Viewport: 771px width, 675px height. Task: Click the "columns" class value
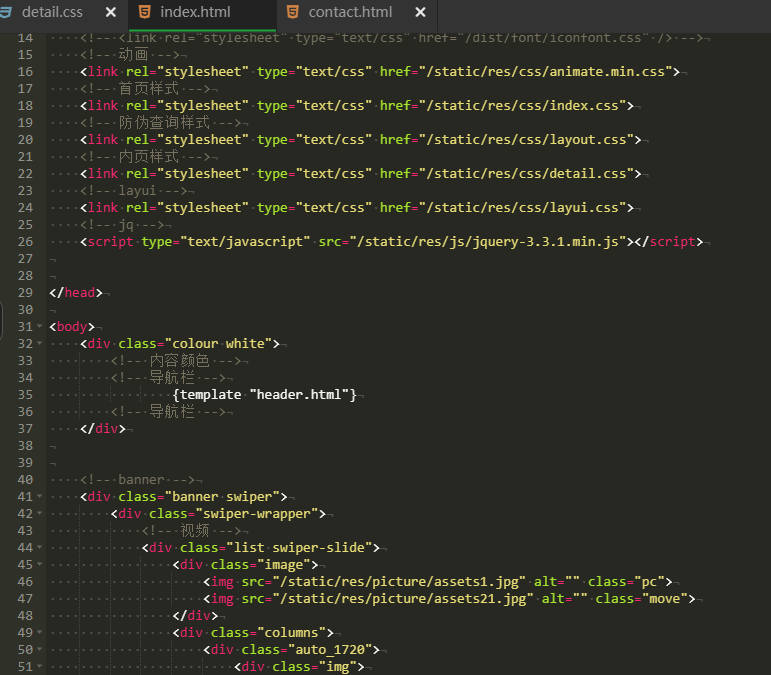pos(291,633)
